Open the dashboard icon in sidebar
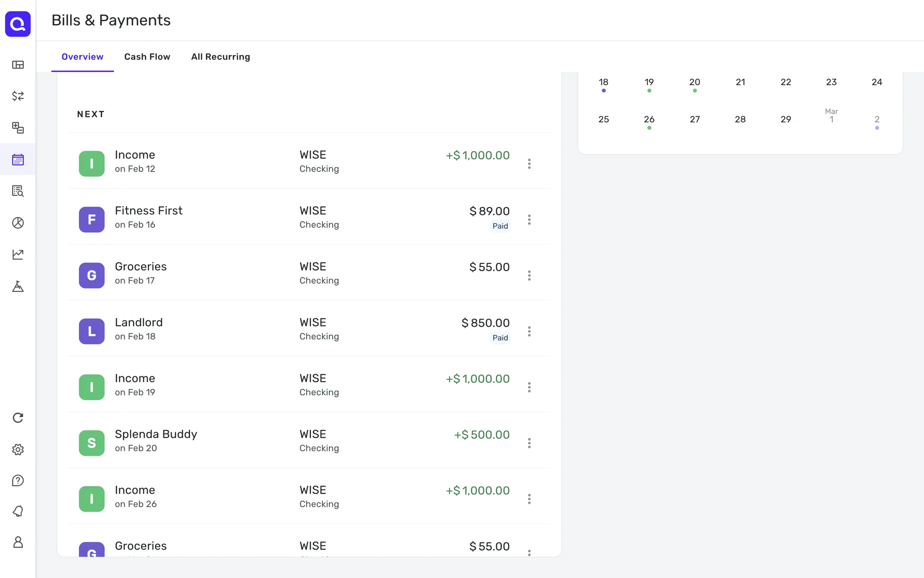This screenshot has width=924, height=578. click(18, 65)
